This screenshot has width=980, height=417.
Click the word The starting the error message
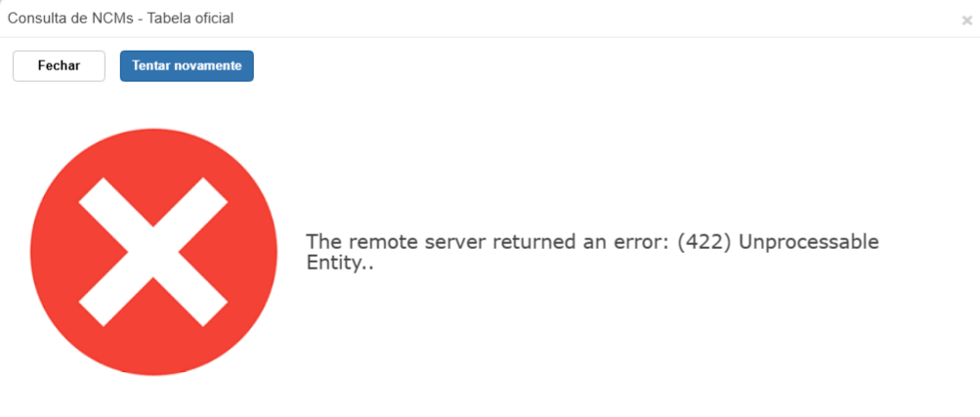[x=321, y=242]
